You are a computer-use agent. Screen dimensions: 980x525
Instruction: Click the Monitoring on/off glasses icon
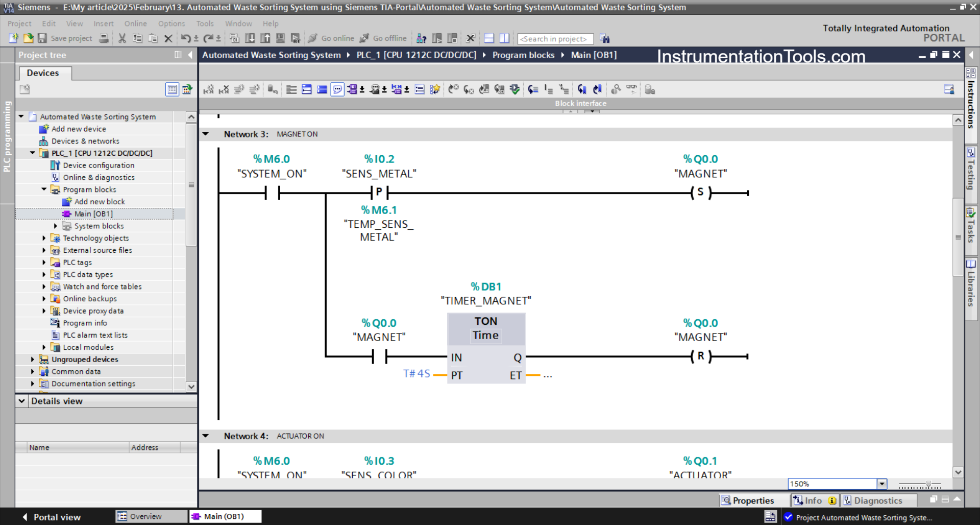tap(631, 89)
